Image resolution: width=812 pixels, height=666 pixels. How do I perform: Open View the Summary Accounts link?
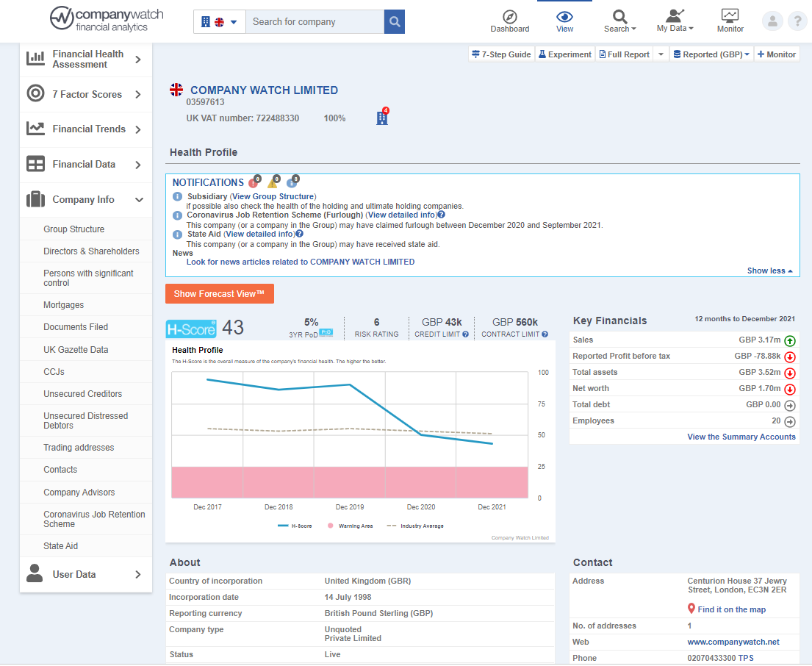point(741,437)
